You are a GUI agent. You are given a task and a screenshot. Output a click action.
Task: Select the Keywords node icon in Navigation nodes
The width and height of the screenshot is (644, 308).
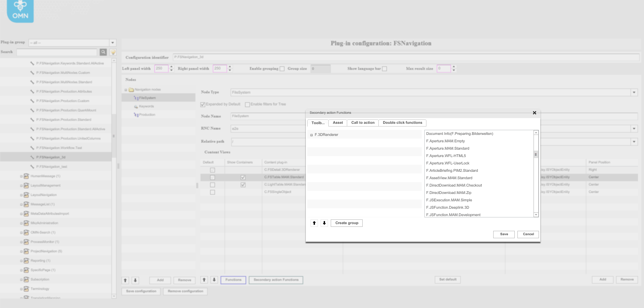(x=136, y=106)
